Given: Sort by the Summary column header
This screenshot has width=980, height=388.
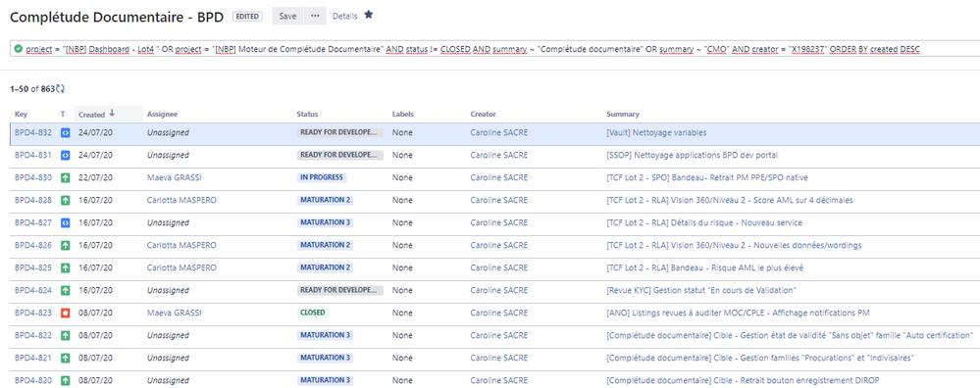Looking at the screenshot, I should pos(623,115).
